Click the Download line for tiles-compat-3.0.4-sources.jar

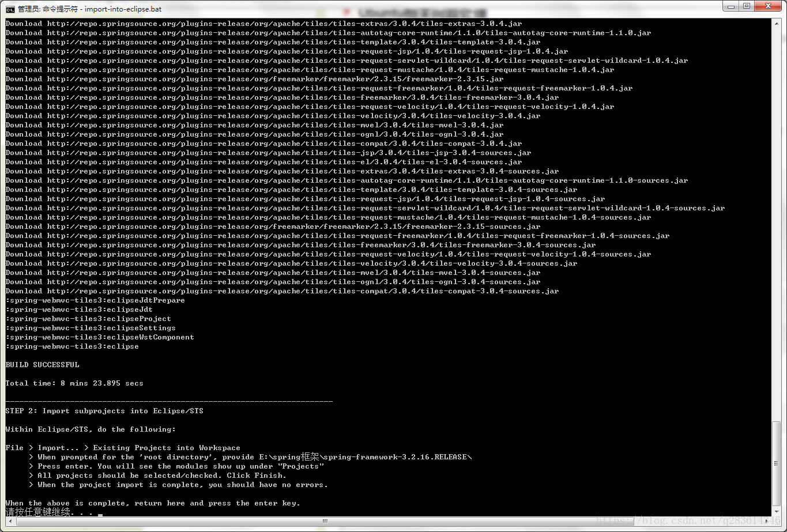[283, 291]
